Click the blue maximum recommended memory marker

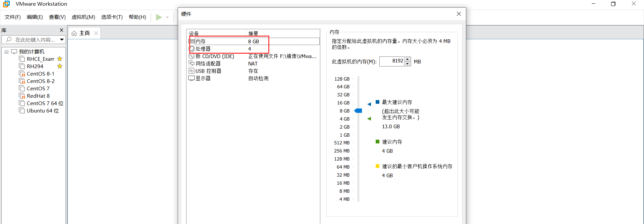tap(369, 104)
